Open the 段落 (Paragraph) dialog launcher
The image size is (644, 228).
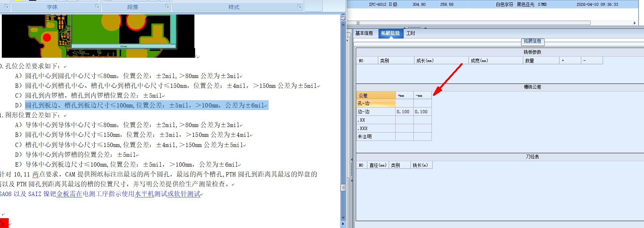pyautogui.click(x=167, y=6)
